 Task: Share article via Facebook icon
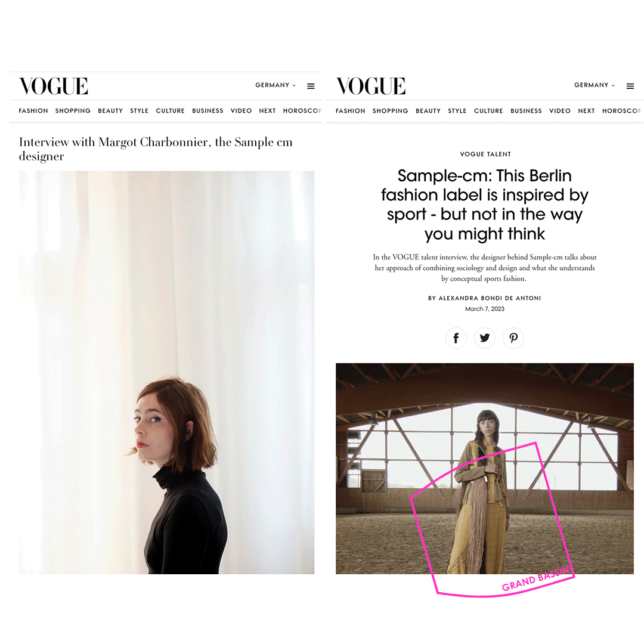coord(456,338)
